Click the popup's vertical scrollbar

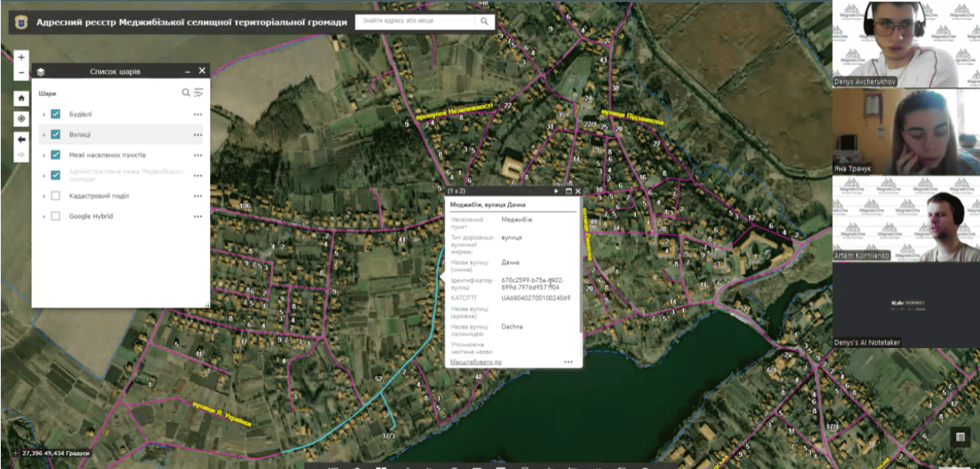[x=580, y=271]
